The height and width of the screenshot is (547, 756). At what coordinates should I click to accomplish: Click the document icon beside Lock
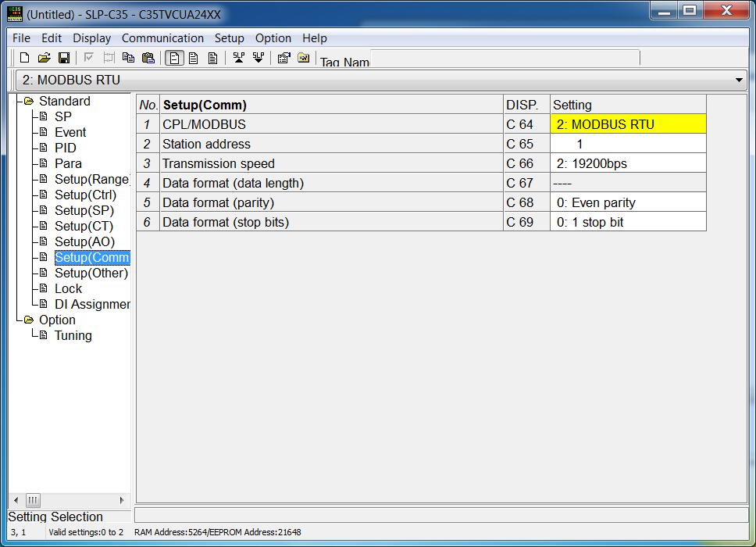click(x=44, y=288)
